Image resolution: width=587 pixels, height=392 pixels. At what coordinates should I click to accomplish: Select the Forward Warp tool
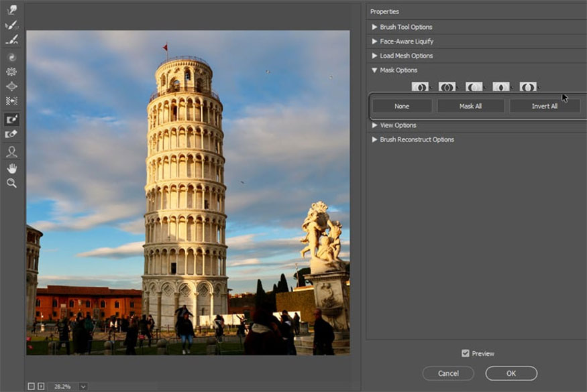point(11,9)
